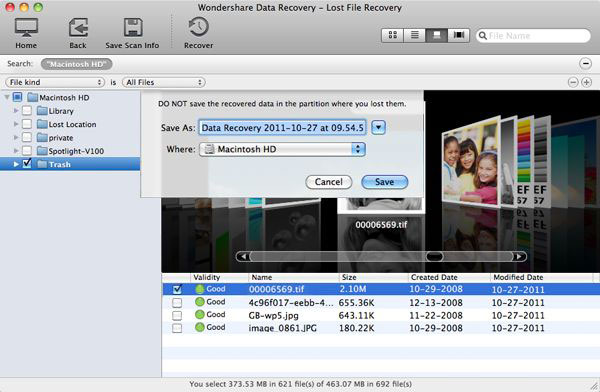Click the 12-13-2008 created date cell

436,303
